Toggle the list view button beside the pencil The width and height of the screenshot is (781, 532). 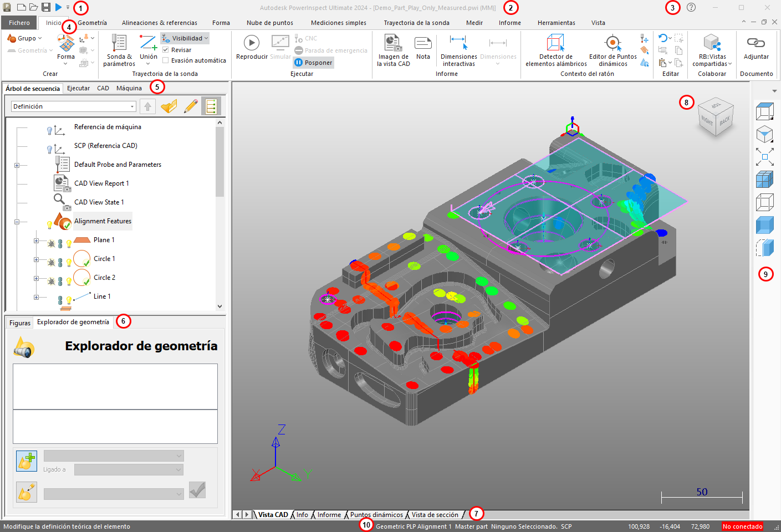click(x=211, y=106)
